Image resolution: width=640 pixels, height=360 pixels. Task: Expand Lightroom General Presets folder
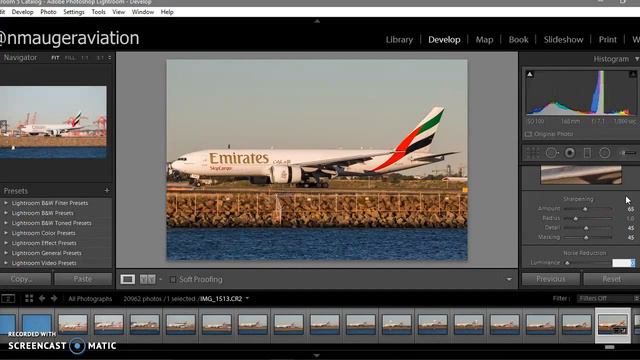(6, 253)
